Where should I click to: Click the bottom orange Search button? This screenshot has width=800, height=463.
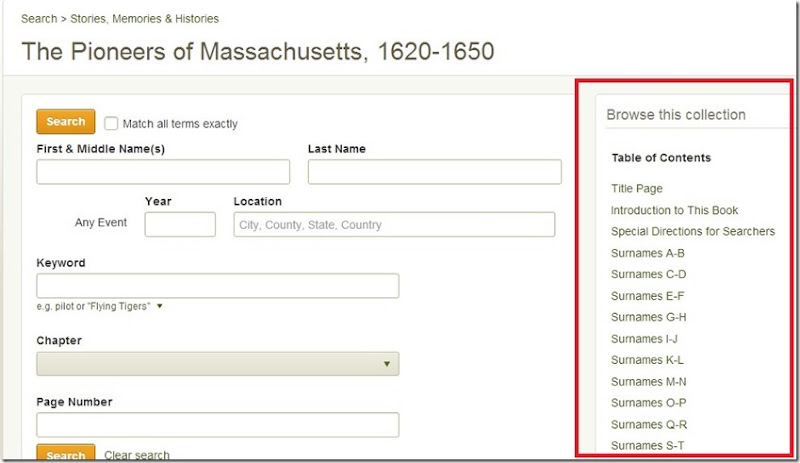[65, 453]
